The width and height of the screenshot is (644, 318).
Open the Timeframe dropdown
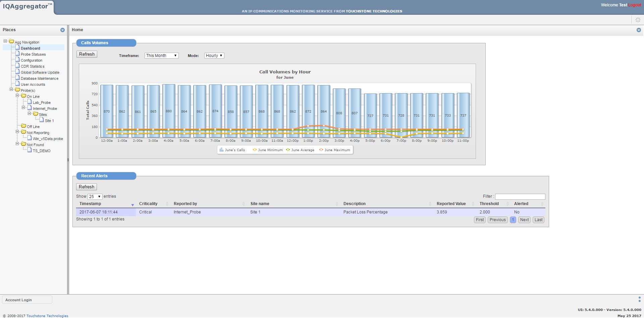tap(161, 56)
